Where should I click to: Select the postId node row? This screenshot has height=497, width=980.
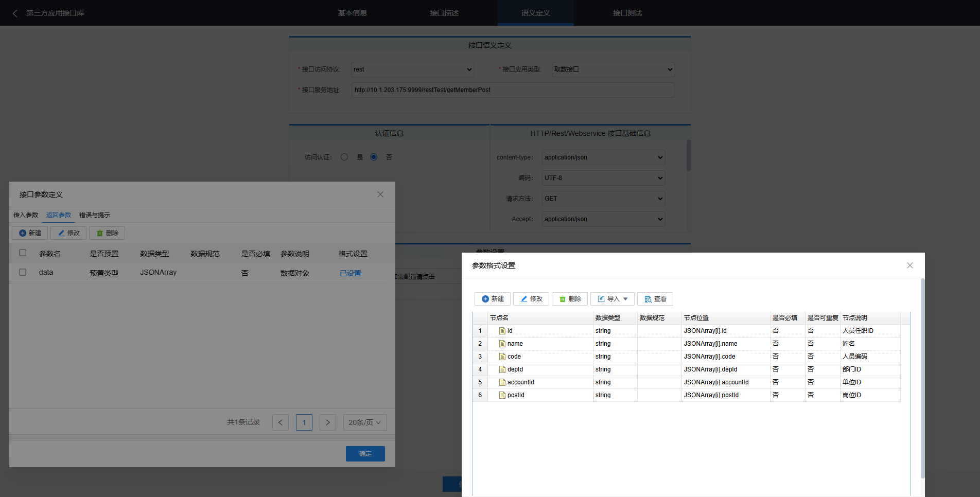point(516,395)
